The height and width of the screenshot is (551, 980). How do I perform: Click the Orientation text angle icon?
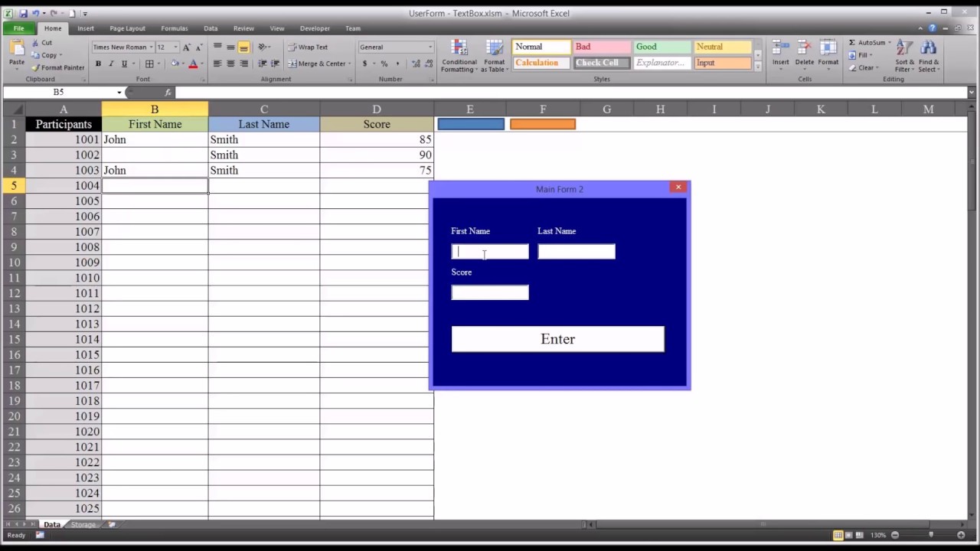263,47
